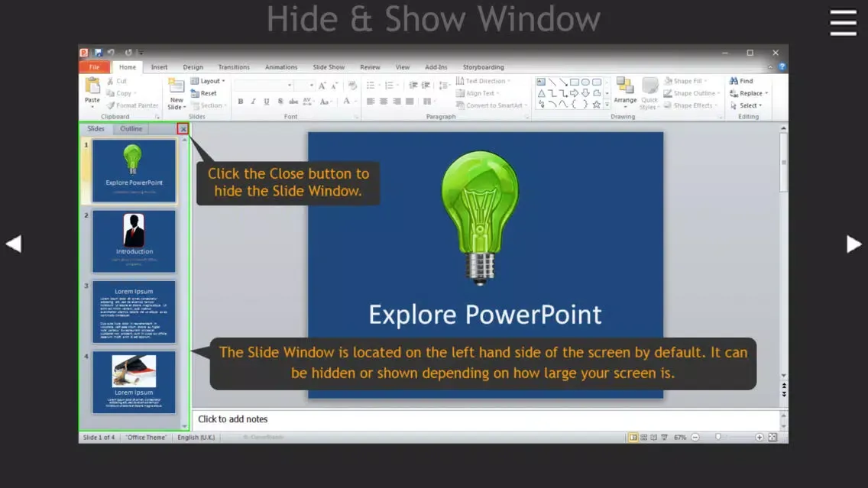Screen dimensions: 868x488
Task: Open the View ribbon tab
Action: pyautogui.click(x=403, y=67)
